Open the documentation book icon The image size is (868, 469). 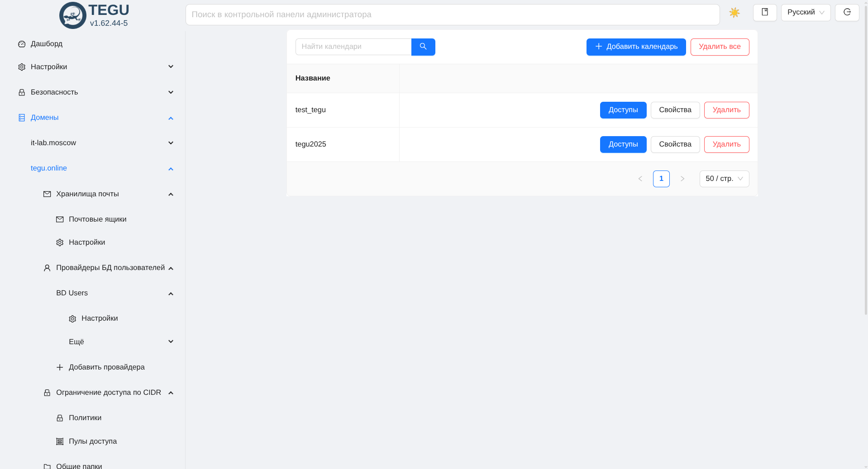[764, 13]
